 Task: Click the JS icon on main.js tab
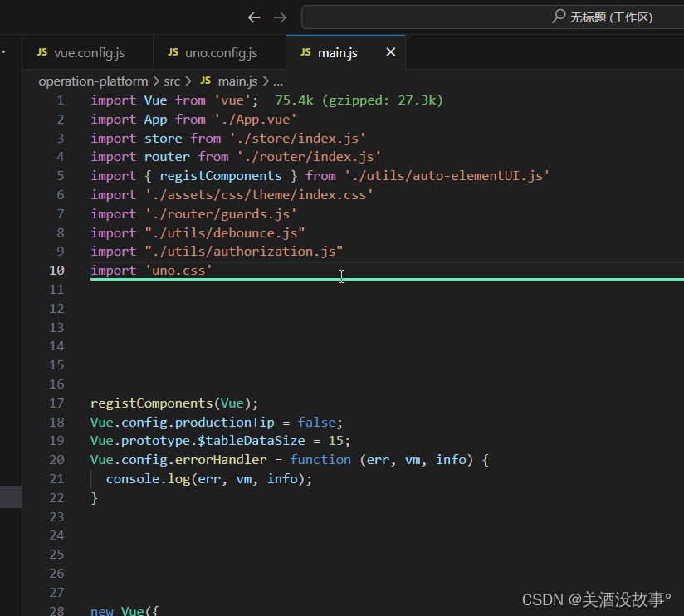305,51
